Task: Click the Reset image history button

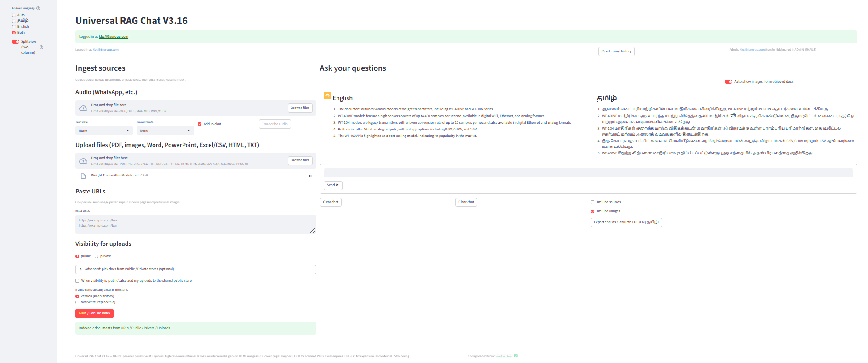Action: pyautogui.click(x=616, y=51)
